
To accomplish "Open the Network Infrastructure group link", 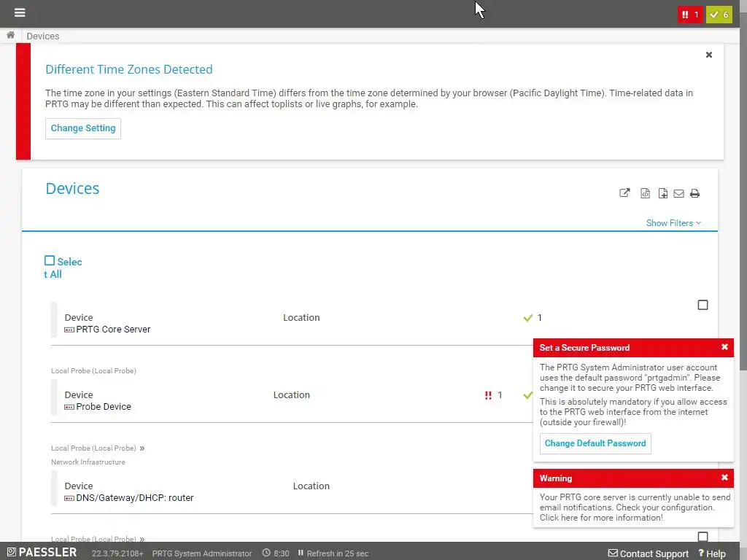I will point(88,462).
